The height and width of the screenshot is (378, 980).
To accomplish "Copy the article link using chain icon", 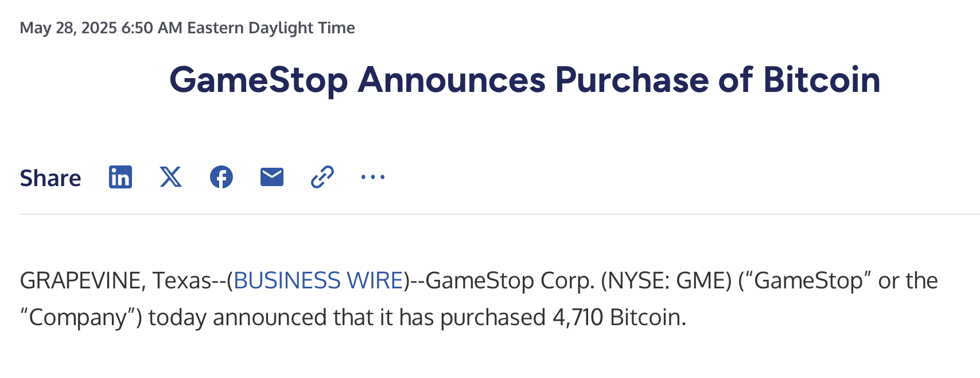I will (x=322, y=177).
